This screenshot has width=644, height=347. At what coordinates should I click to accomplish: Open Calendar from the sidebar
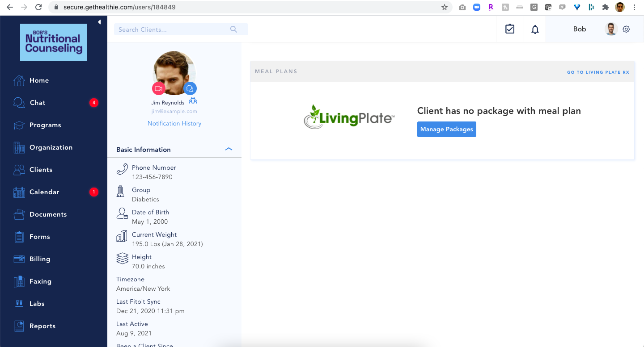click(44, 192)
